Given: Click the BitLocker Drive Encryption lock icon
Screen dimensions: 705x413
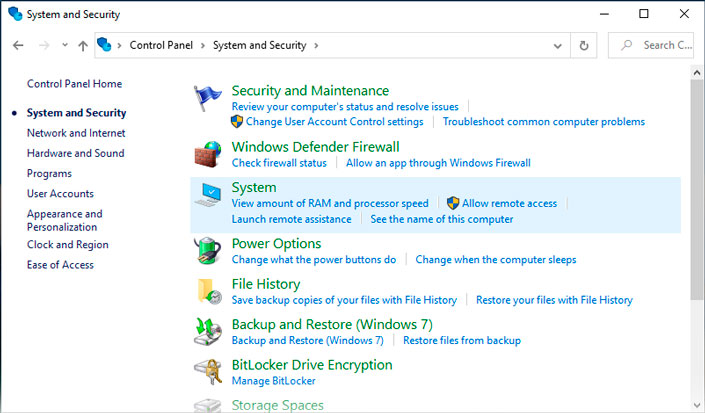Looking at the screenshot, I should coord(208,372).
